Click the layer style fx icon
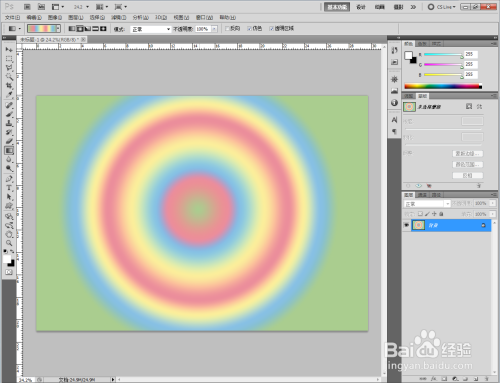 coord(433,379)
